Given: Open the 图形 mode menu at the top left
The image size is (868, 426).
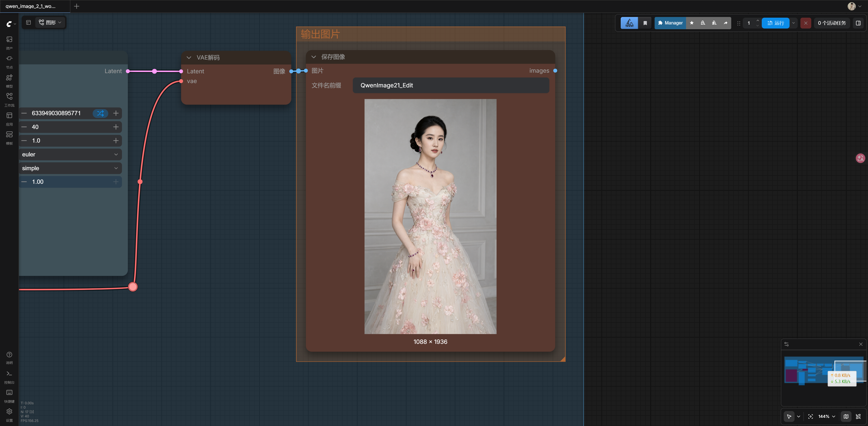Looking at the screenshot, I should point(50,23).
